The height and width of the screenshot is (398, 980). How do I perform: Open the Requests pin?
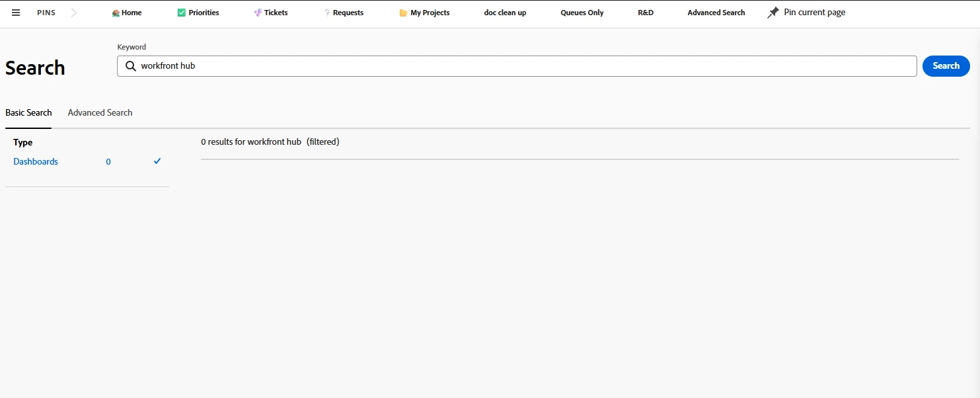coord(344,13)
